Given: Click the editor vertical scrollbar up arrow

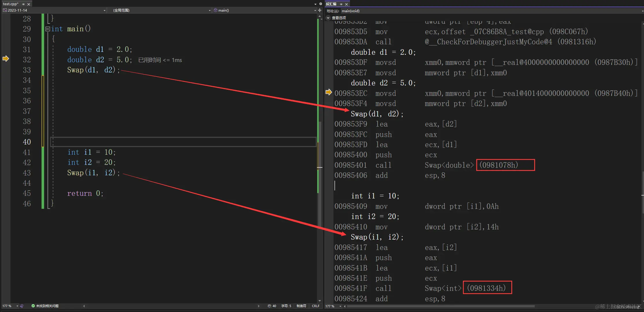Looking at the screenshot, I should tap(320, 16).
